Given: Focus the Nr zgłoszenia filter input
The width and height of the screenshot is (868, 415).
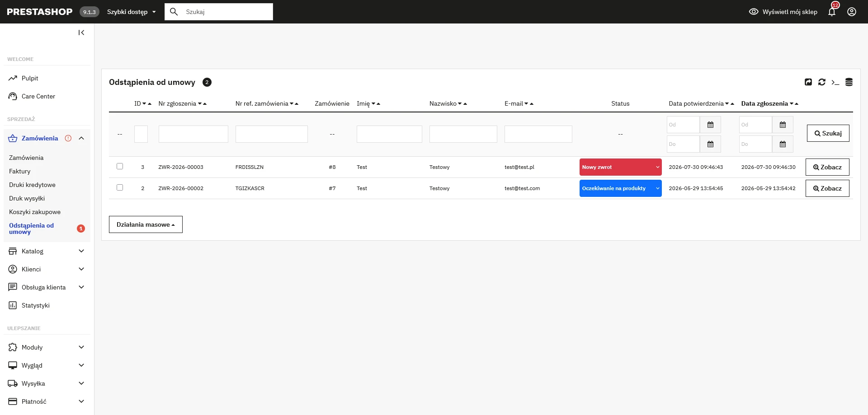Looking at the screenshot, I should 193,134.
